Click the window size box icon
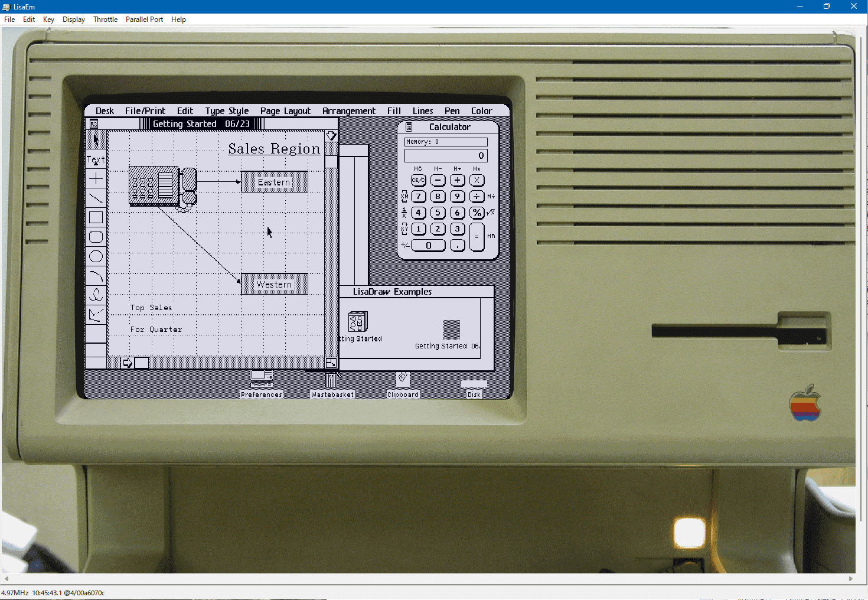 331,363
